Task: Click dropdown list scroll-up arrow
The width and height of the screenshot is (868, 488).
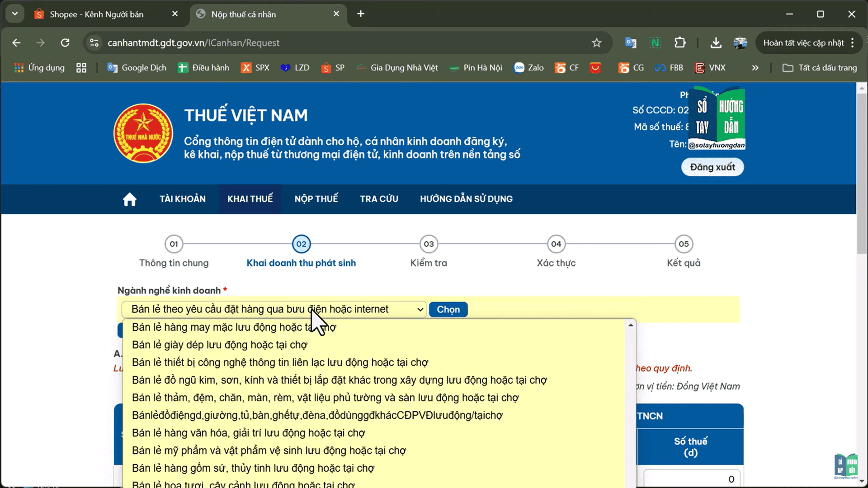Action: tap(631, 325)
